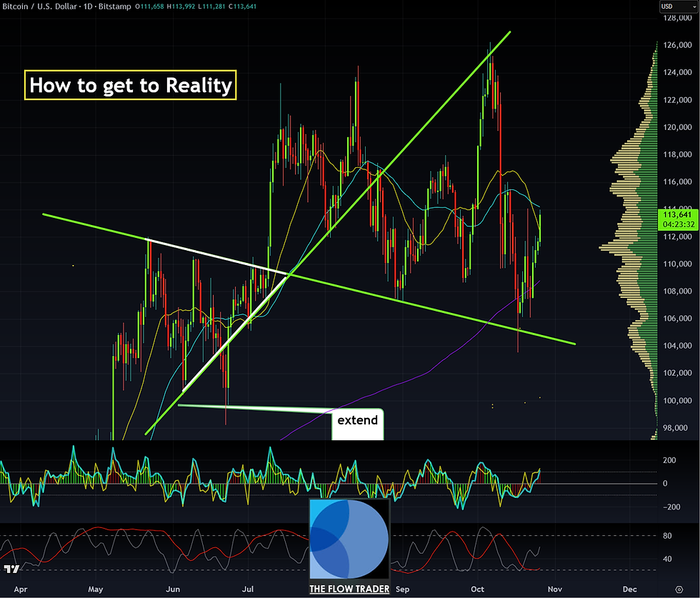Click the 80 level on stochastic scale
700x598 pixels.
click(x=667, y=536)
